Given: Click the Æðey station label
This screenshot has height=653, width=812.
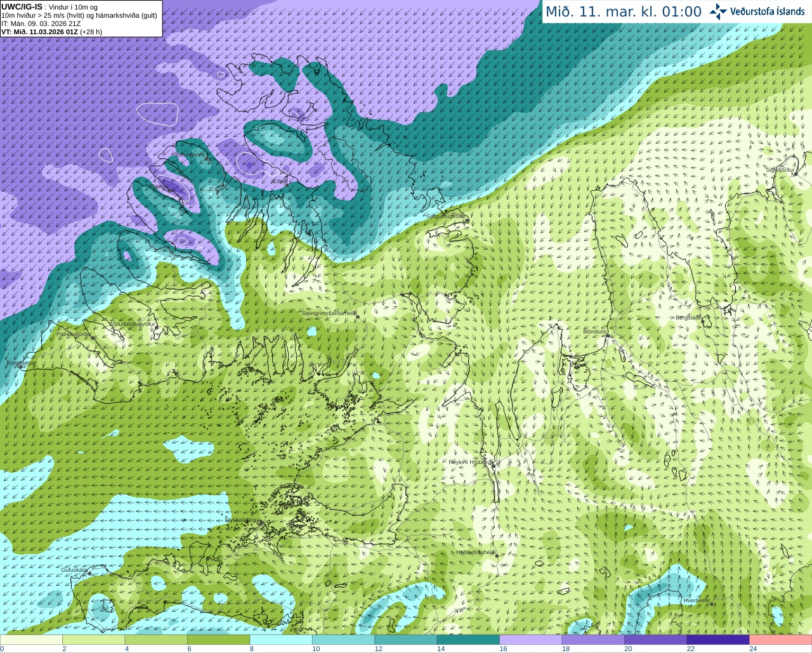Looking at the screenshot, I should tap(278, 181).
